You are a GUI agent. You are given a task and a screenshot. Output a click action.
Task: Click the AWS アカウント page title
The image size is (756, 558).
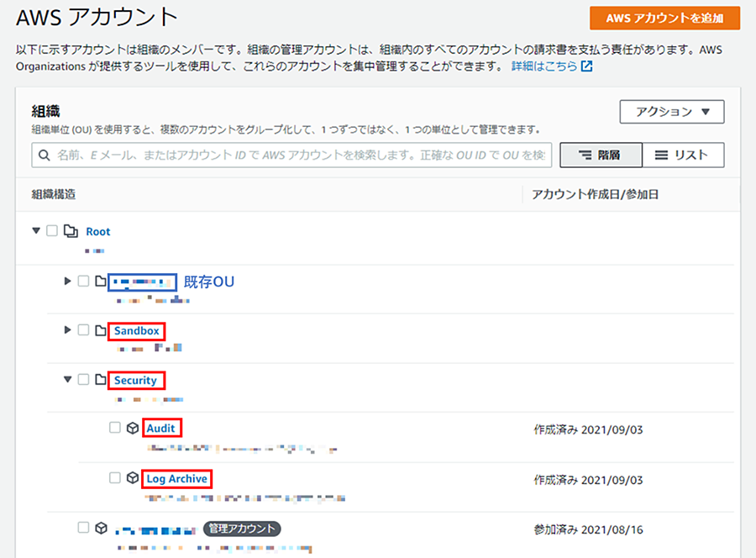(97, 18)
